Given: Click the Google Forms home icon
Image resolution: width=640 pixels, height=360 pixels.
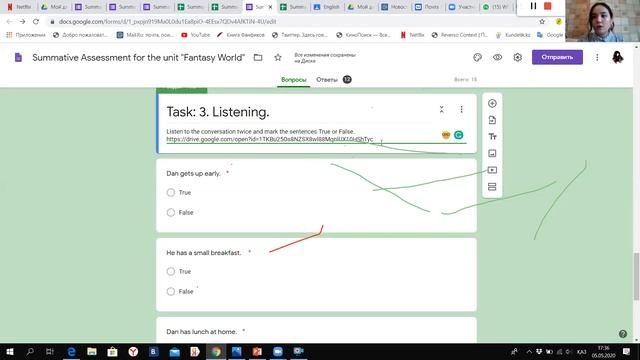Looking at the screenshot, I should coord(18,58).
